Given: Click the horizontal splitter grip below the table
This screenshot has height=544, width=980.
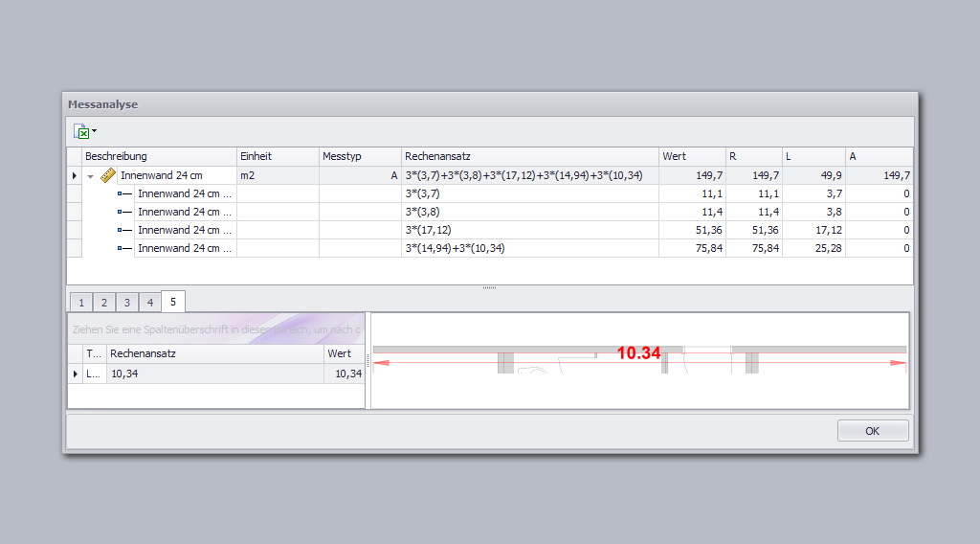Looking at the screenshot, I should coord(490,287).
